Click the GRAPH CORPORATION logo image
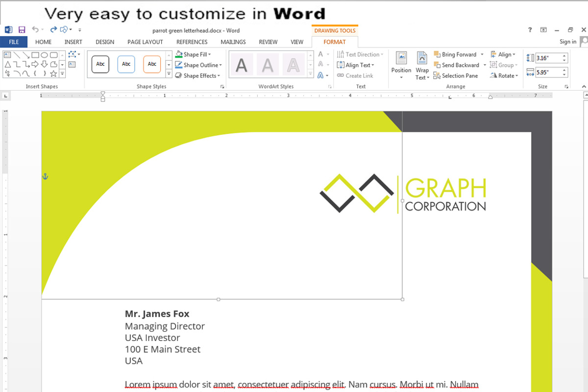This screenshot has height=392, width=588. pos(403,194)
